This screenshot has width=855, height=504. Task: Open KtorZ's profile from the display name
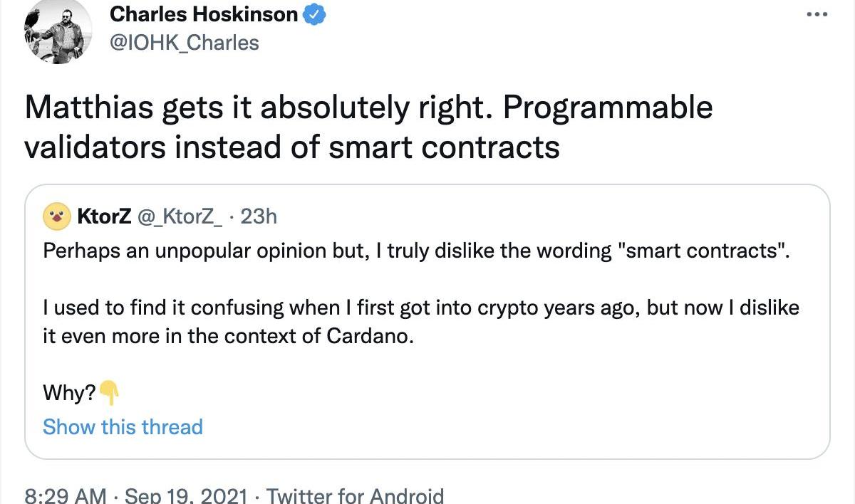(x=104, y=216)
